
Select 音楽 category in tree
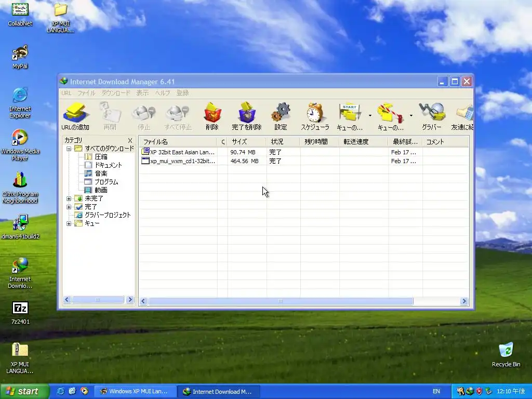(101, 174)
